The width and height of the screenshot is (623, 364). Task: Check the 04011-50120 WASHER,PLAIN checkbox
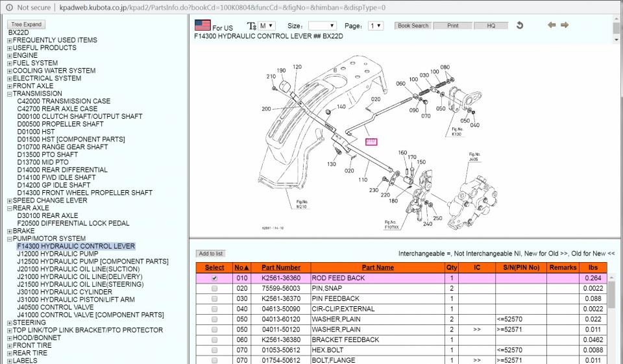pos(215,330)
